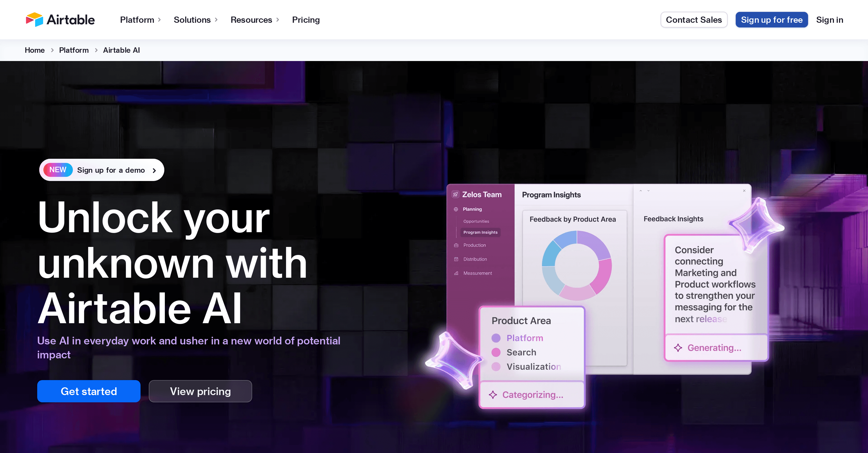Open the Solutions dropdown
The image size is (868, 453).
(x=191, y=20)
